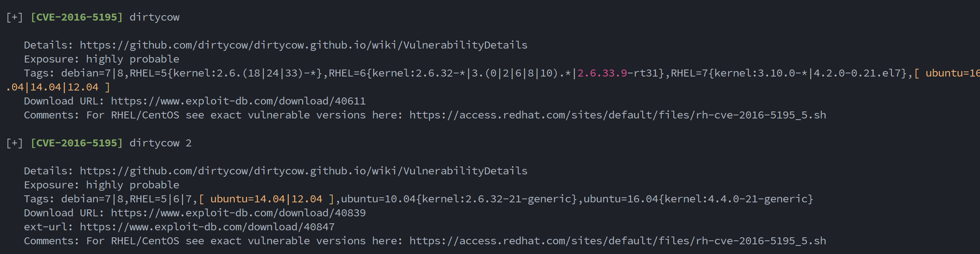Open the ext-url link ending 40847
This screenshot has height=254, width=980.
207,227
